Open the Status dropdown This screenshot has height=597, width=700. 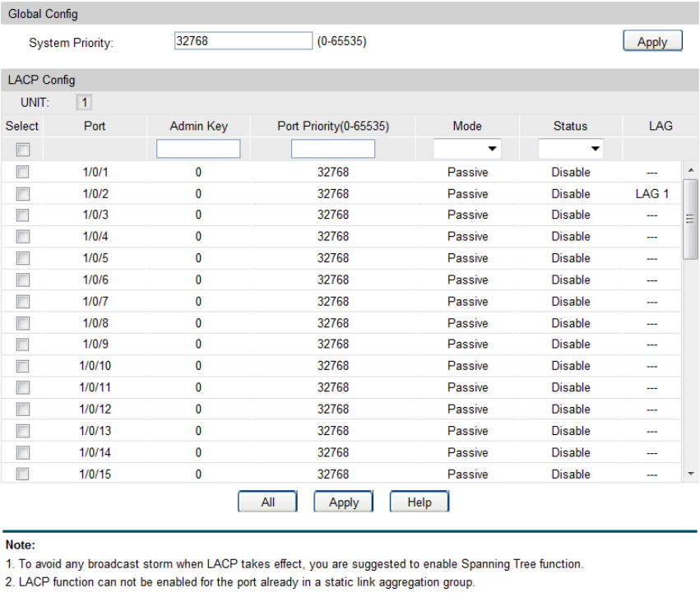pos(571,149)
